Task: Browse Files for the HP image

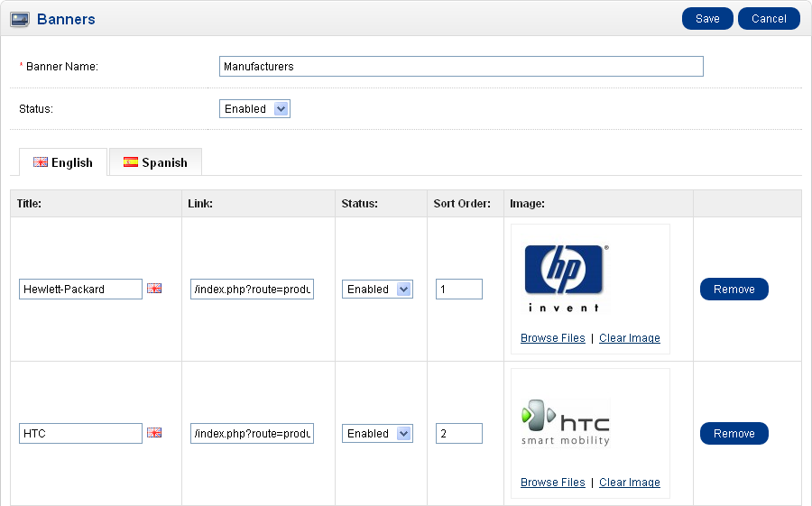Action: (552, 338)
